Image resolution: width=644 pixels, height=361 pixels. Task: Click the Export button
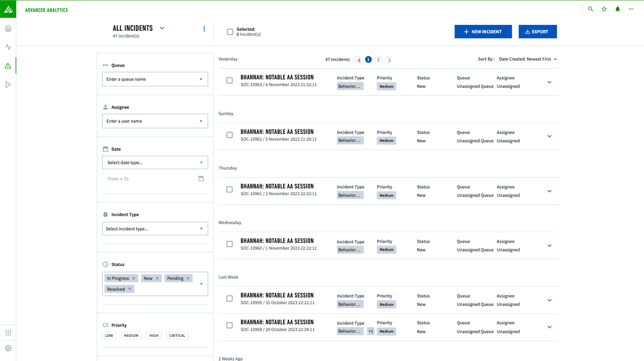[537, 32]
